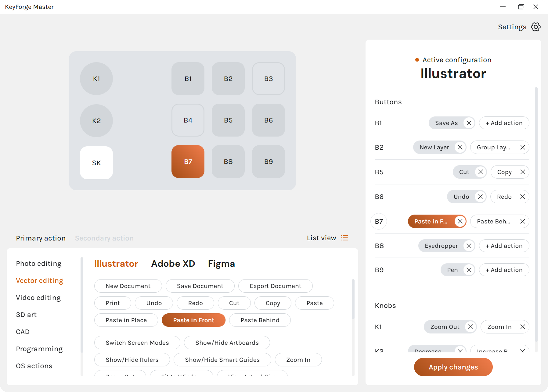Remove Redo action from B6

[x=523, y=197]
